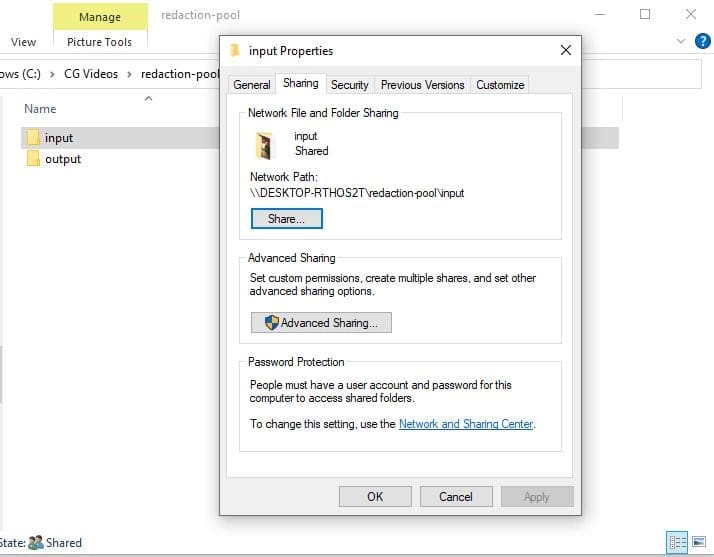Open the View ribbon tab
Image resolution: width=714 pixels, height=557 pixels.
pyautogui.click(x=23, y=42)
